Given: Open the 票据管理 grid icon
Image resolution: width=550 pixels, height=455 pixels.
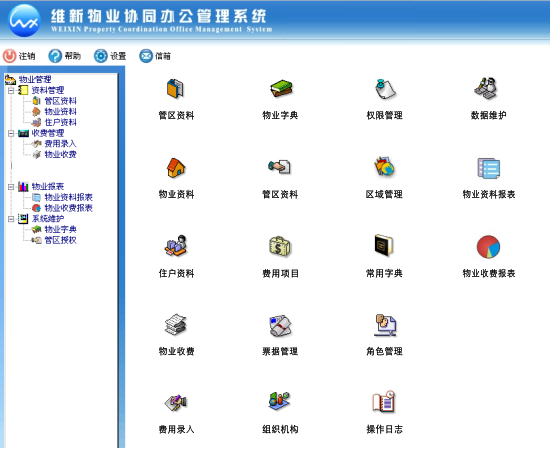Looking at the screenshot, I should click(x=280, y=326).
